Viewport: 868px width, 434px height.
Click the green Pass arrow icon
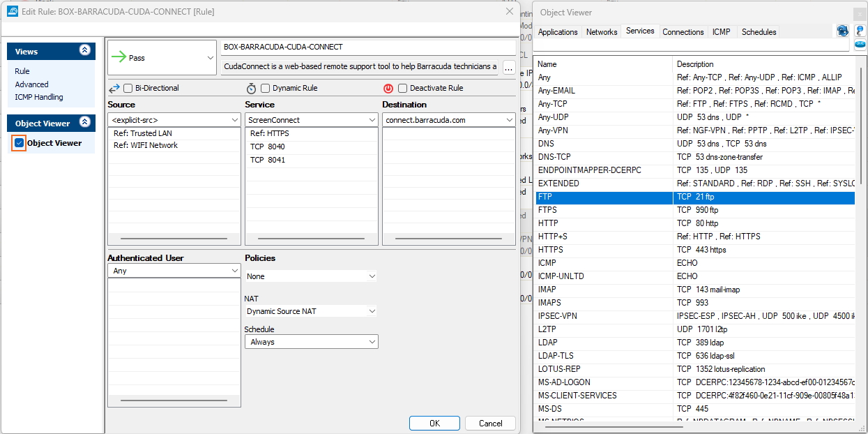pyautogui.click(x=118, y=58)
